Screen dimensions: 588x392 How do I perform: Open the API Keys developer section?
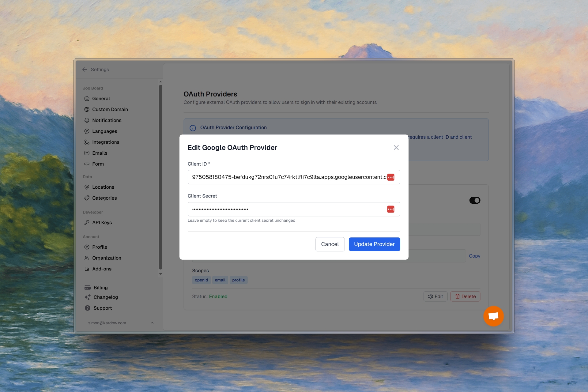[102, 222]
